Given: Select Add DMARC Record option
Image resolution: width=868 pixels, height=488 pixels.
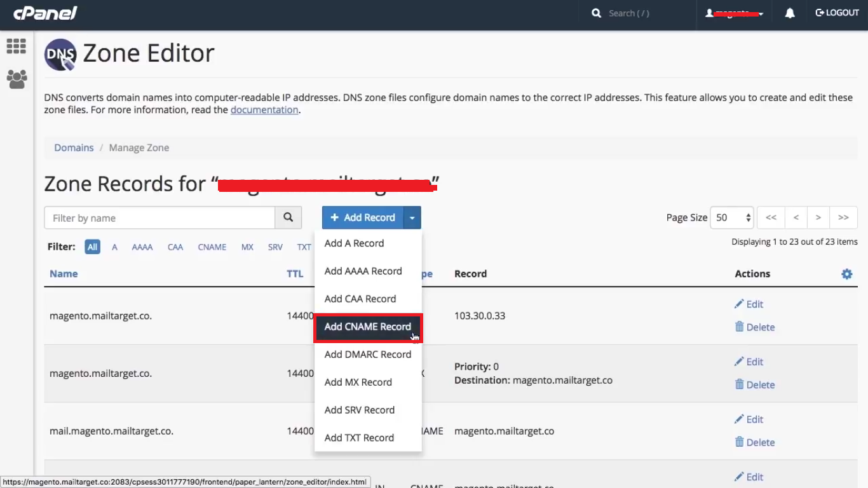Looking at the screenshot, I should [368, 355].
